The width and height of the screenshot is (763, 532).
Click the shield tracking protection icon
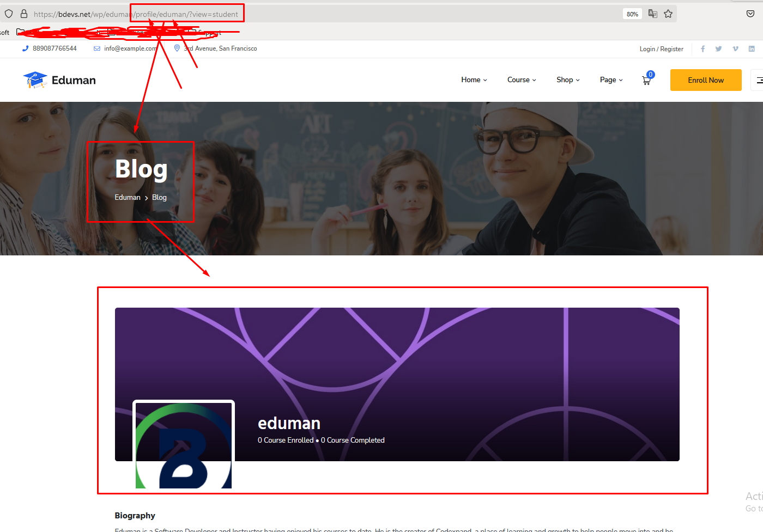click(x=9, y=14)
